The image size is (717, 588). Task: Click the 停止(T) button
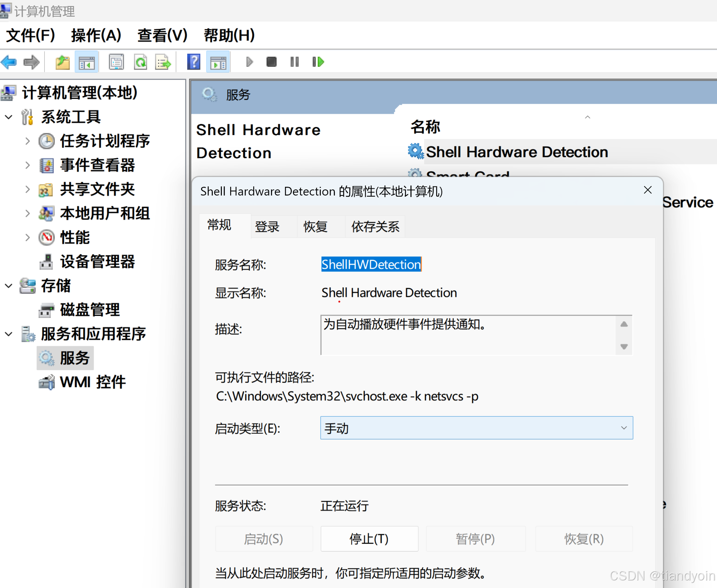[369, 539]
